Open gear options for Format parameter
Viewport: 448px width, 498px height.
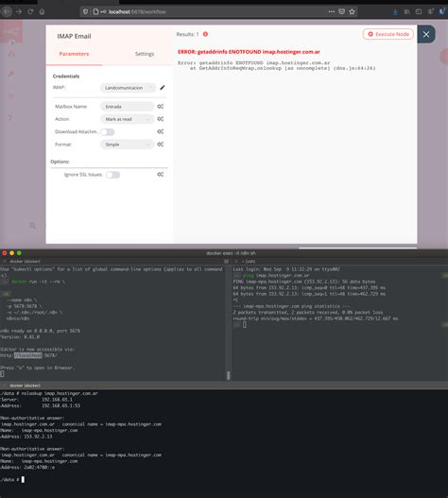[x=161, y=145]
